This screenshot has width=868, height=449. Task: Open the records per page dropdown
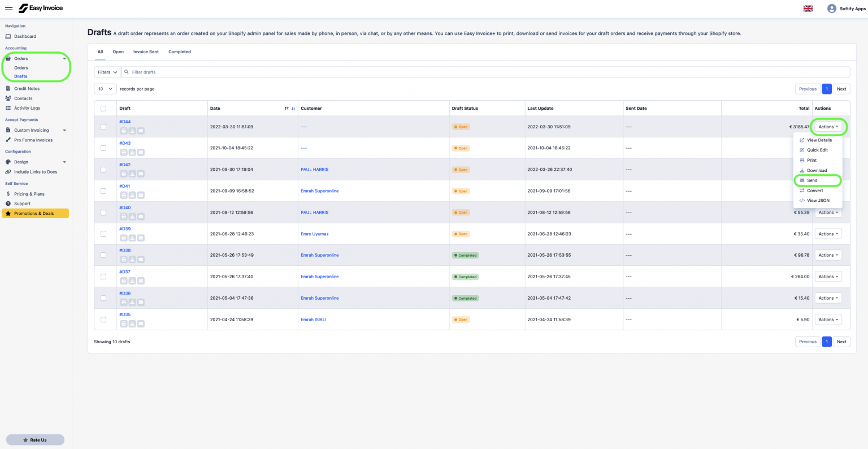(x=105, y=89)
